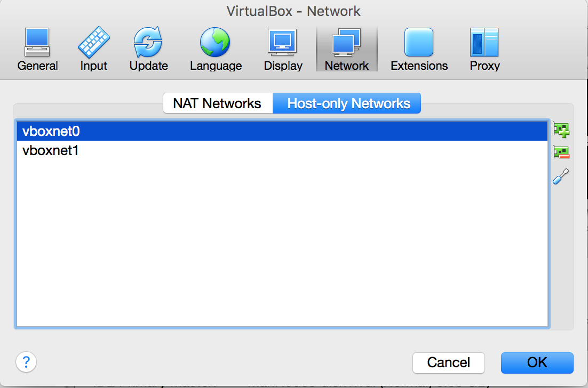Open help with the question mark button
The image size is (588, 388).
click(x=26, y=362)
